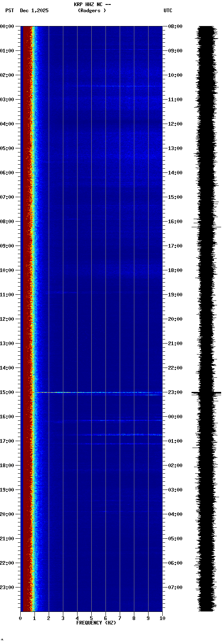Click the UTC time label '16:00'
The width and height of the screenshot is (224, 644).
click(x=175, y=222)
